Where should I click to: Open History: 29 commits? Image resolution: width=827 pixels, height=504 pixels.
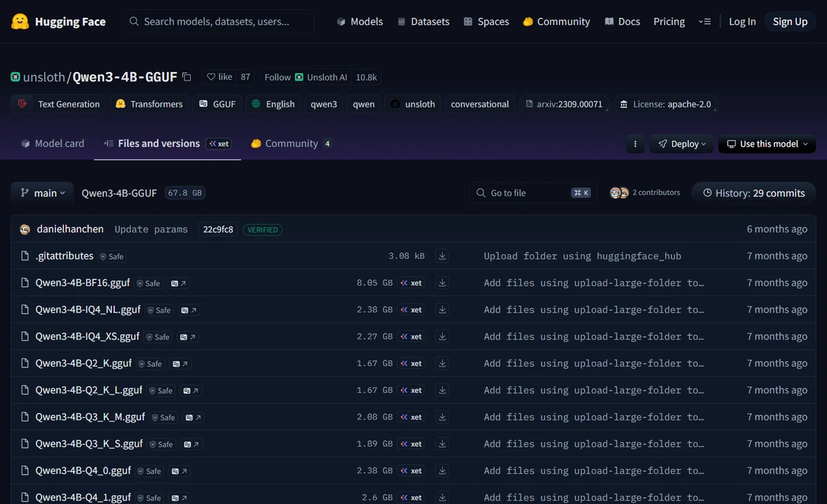[753, 193]
